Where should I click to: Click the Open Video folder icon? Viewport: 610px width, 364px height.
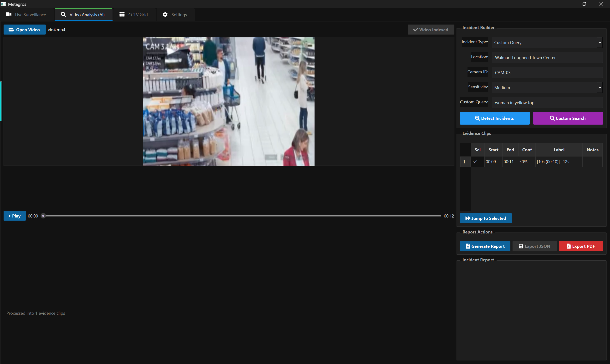pyautogui.click(x=11, y=30)
